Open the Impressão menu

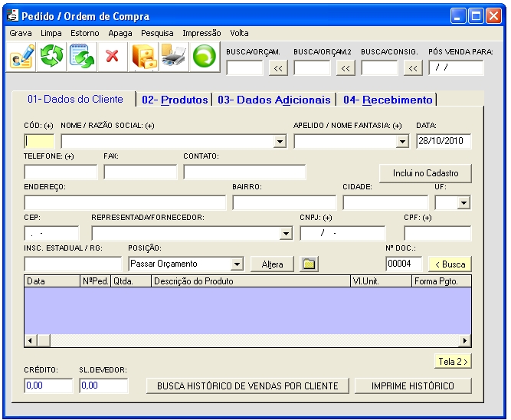click(x=201, y=33)
